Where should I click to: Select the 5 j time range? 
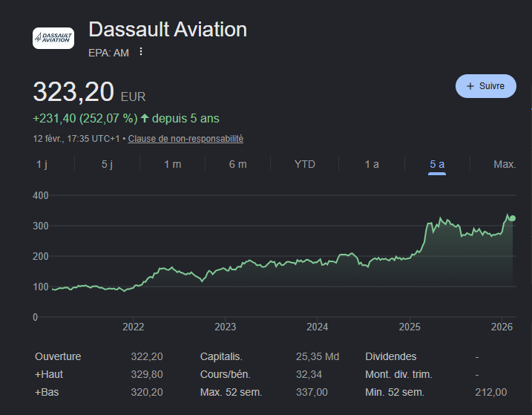[107, 164]
